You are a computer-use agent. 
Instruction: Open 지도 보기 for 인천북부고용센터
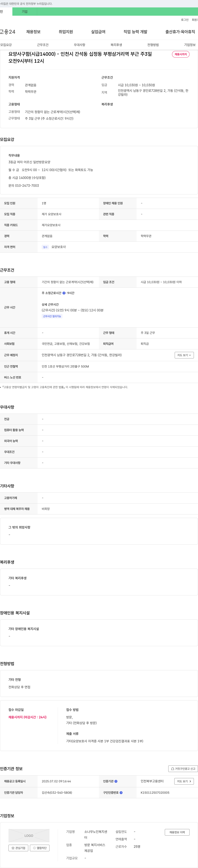click(184, 781)
